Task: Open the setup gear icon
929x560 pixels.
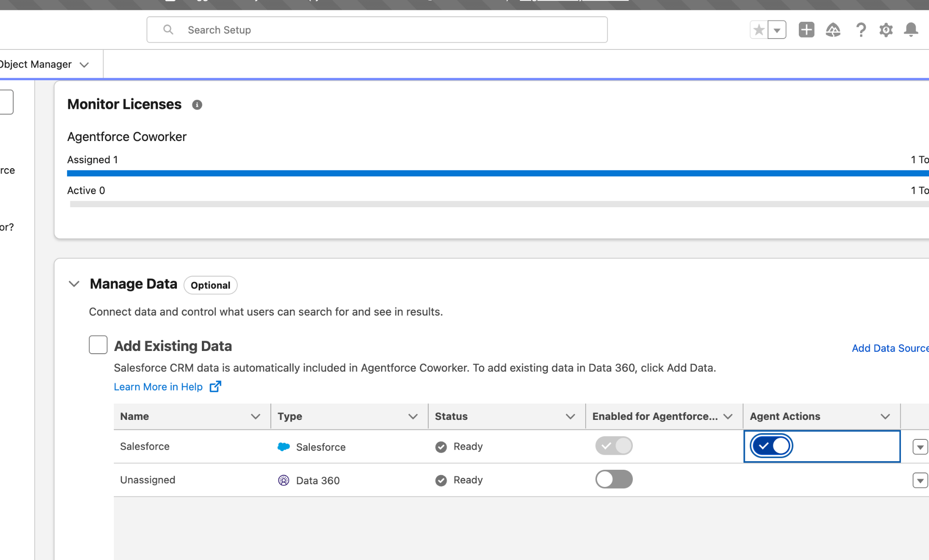Action: (x=886, y=30)
